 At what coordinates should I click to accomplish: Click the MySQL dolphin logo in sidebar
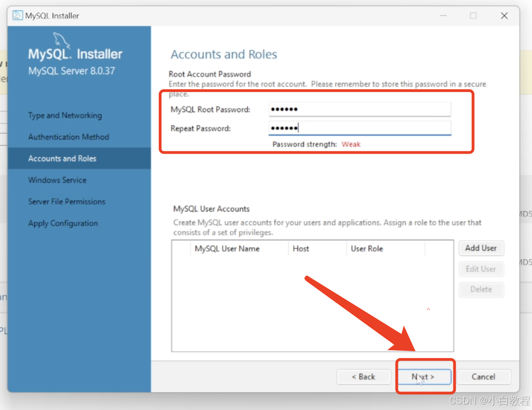tap(62, 40)
